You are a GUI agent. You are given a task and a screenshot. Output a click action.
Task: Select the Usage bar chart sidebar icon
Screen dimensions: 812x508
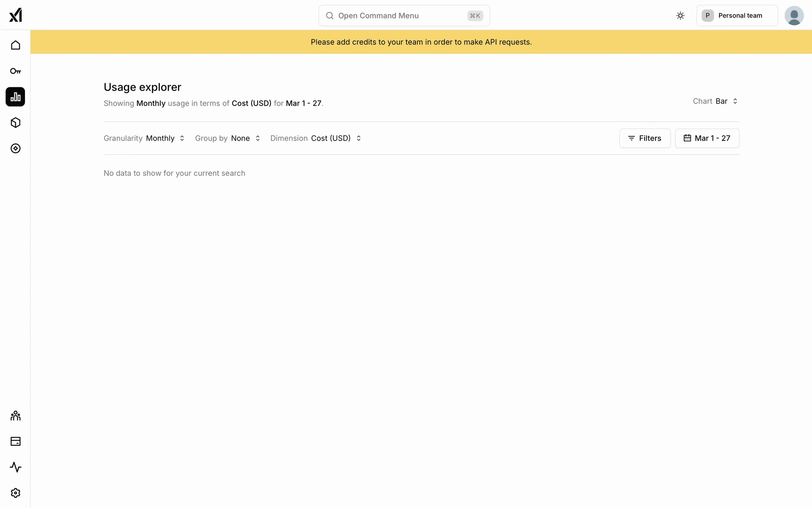click(x=16, y=97)
